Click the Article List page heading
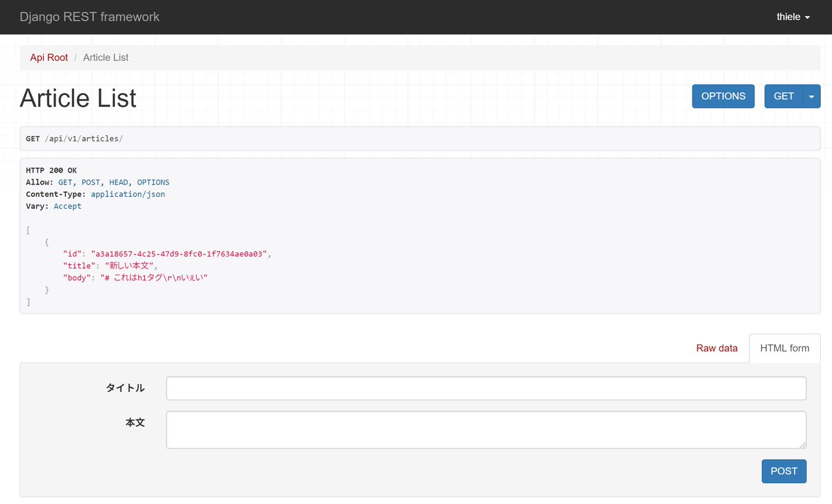832x504 pixels. click(78, 98)
